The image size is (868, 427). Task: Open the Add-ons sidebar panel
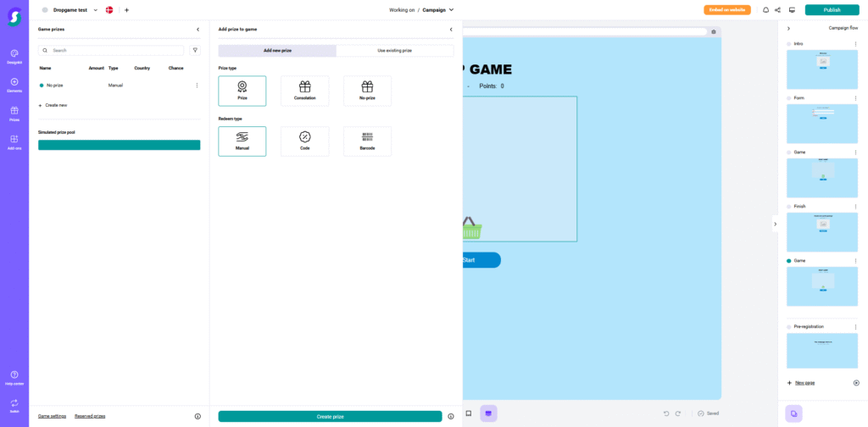(x=14, y=142)
